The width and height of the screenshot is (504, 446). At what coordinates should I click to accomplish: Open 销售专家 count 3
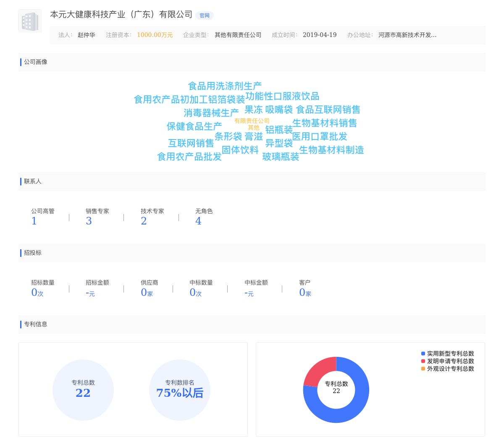pyautogui.click(x=89, y=221)
